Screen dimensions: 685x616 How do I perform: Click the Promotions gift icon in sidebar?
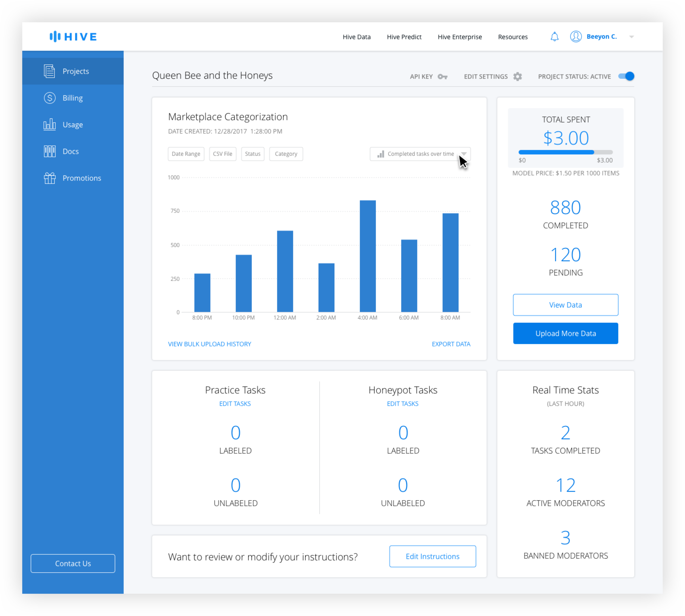click(50, 178)
